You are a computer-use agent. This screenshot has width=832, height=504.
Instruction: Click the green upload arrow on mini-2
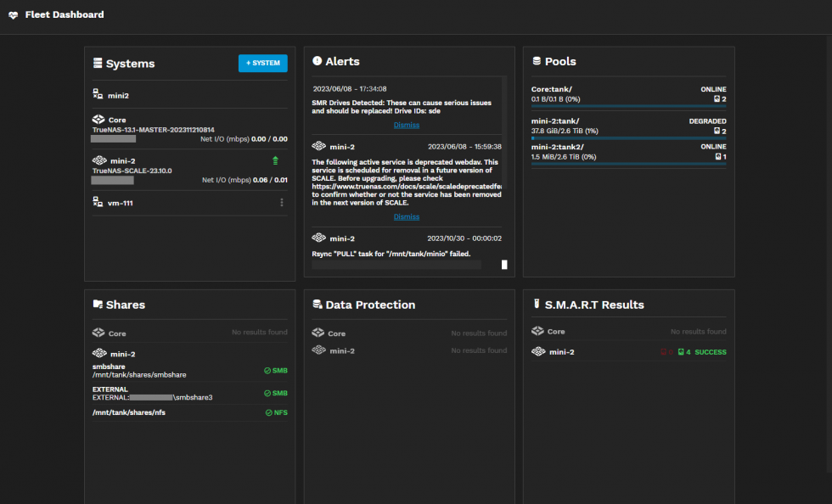273,159
